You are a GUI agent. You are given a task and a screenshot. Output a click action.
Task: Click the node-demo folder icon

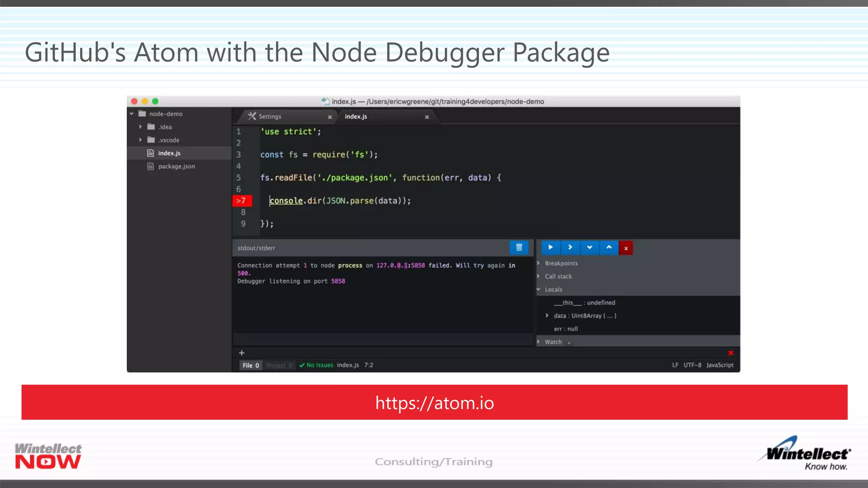[x=142, y=114]
